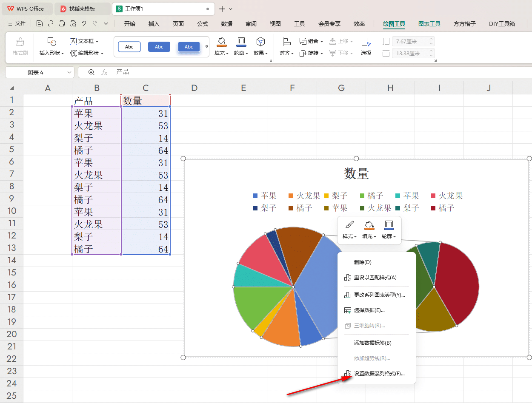The width and height of the screenshot is (532, 403).
Task: Choose 选择数据(E)... in context menu
Action: [376, 310]
